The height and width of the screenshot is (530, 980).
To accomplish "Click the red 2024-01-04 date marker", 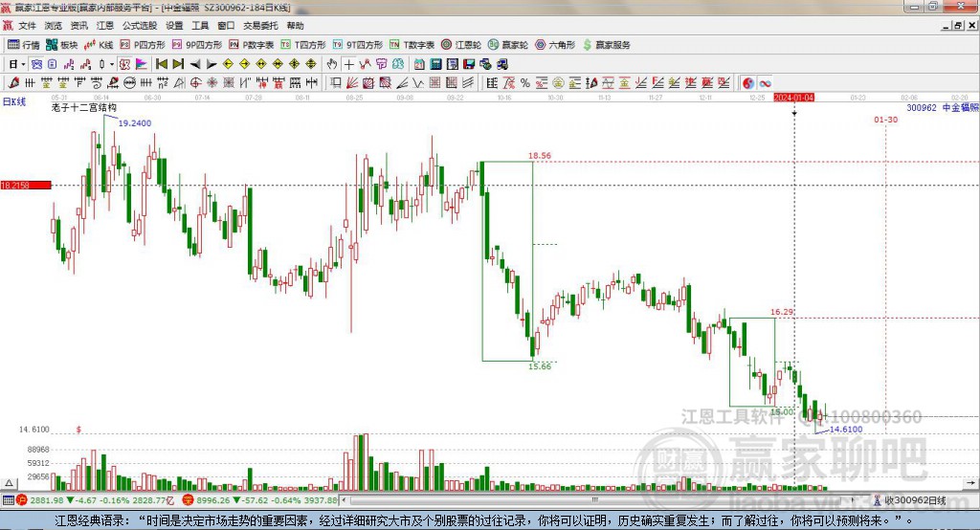I will pos(793,98).
